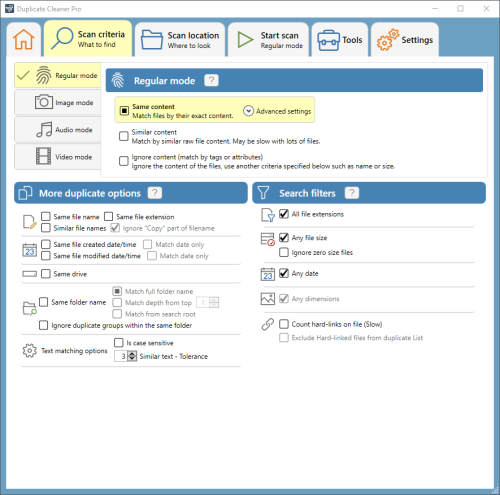The width and height of the screenshot is (500, 495).
Task: Click the file size filter icon
Action: click(268, 239)
